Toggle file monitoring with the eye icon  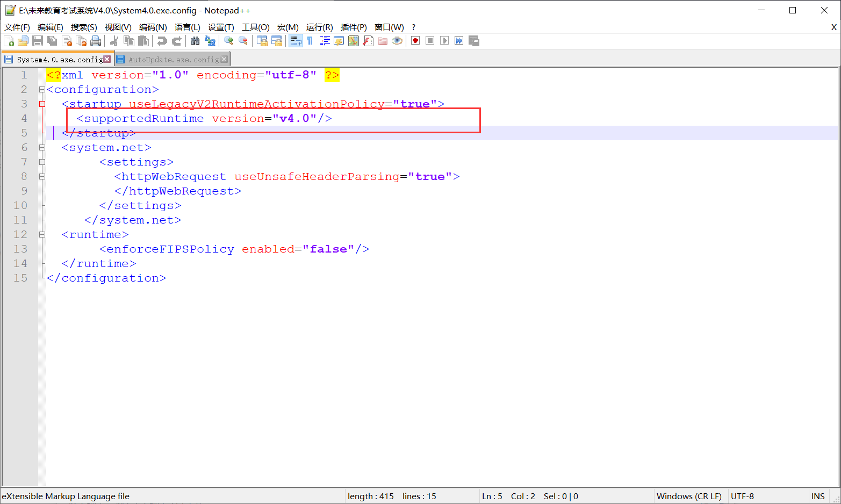pyautogui.click(x=397, y=41)
